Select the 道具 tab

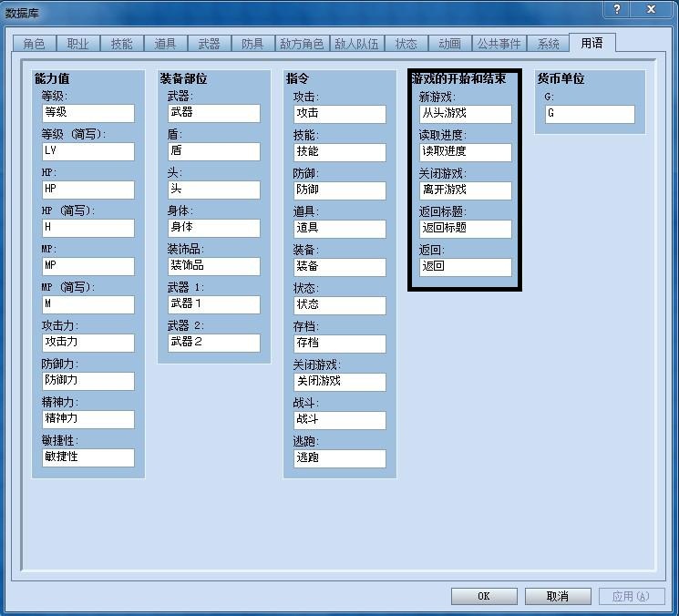point(165,44)
